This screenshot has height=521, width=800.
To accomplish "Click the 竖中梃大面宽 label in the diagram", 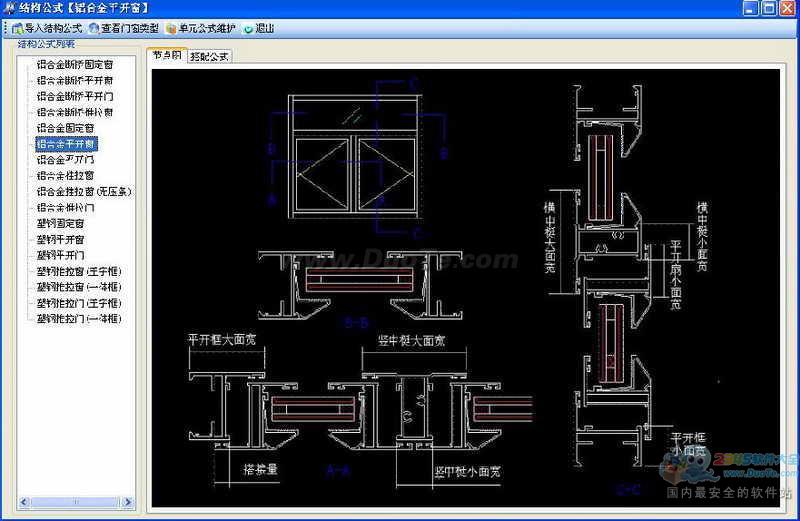I will point(411,341).
